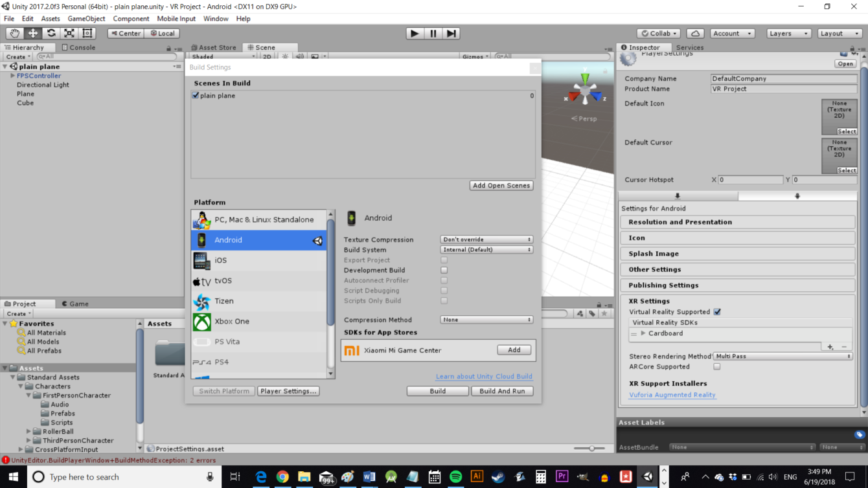Select the Rotate tool
Viewport: 868px width, 488px height.
tap(51, 33)
